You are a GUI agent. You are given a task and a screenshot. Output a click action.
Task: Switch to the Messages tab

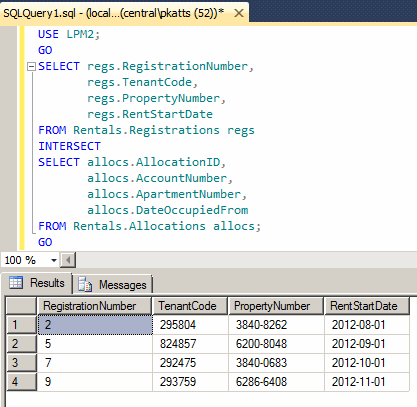pyautogui.click(x=113, y=284)
